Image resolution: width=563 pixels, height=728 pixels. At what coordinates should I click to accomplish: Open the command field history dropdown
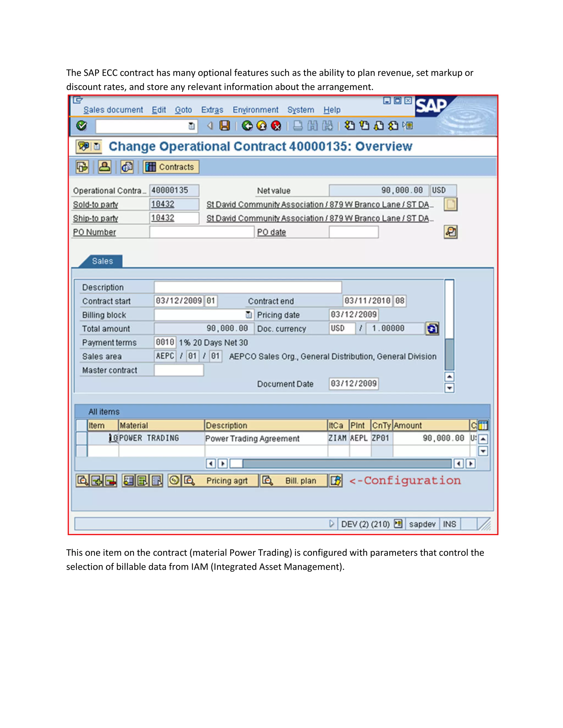click(x=191, y=126)
